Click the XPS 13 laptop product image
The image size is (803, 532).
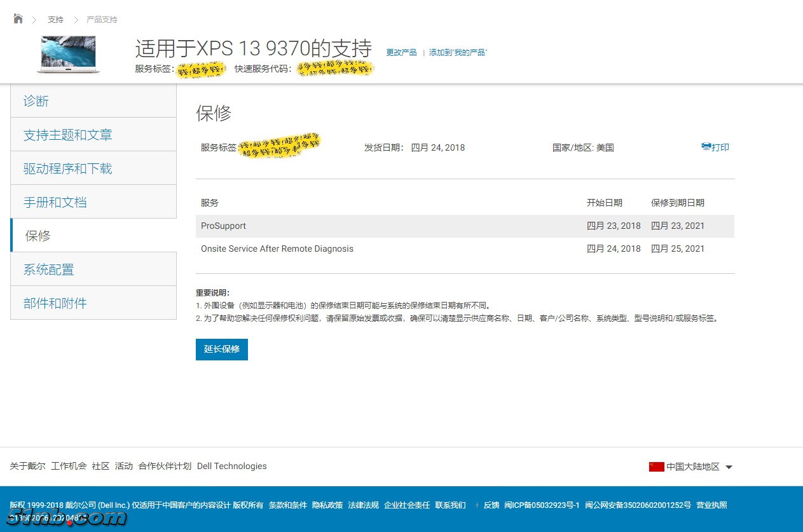[67, 53]
